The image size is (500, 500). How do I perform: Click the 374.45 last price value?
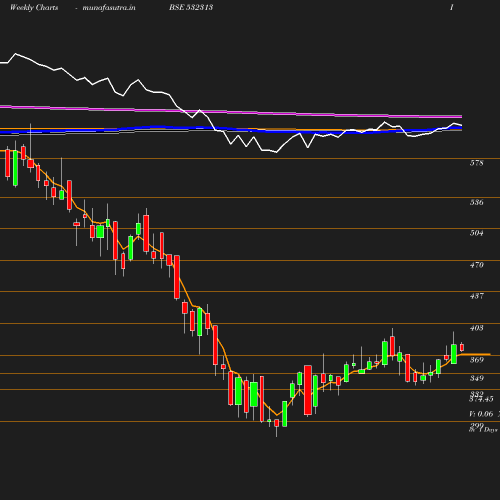pos(481,399)
